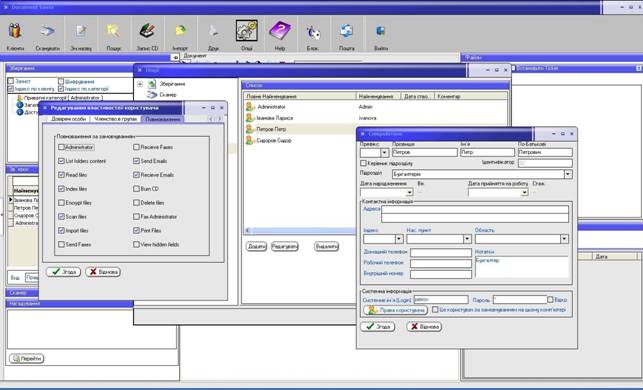Check the Fax Administrator checkbox
Viewport: 643px width, 390px height.
click(x=137, y=217)
